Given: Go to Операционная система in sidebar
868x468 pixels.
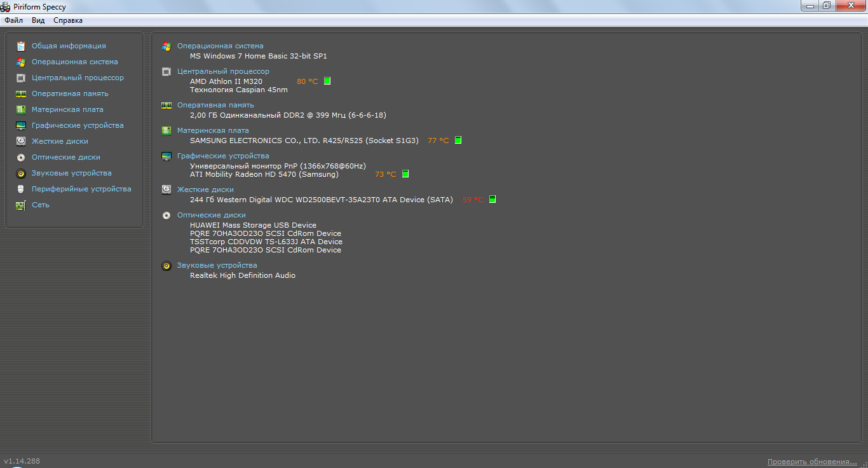Looking at the screenshot, I should [x=75, y=62].
